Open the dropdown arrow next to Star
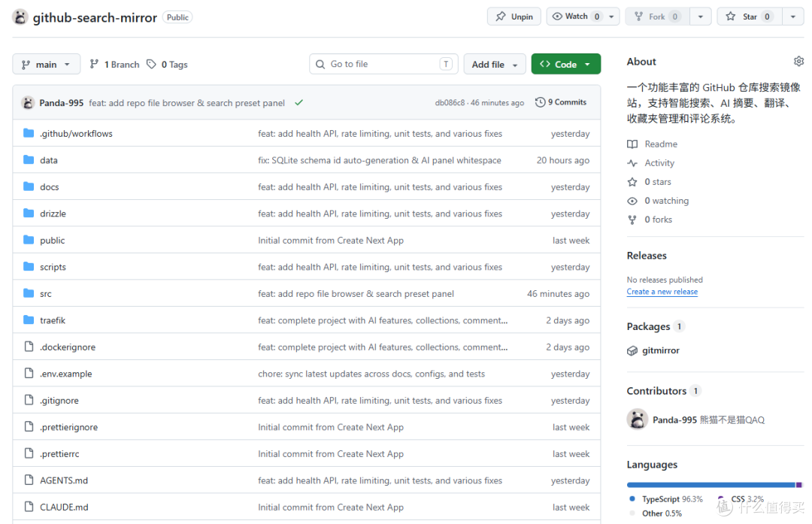The image size is (812, 524). click(x=793, y=17)
